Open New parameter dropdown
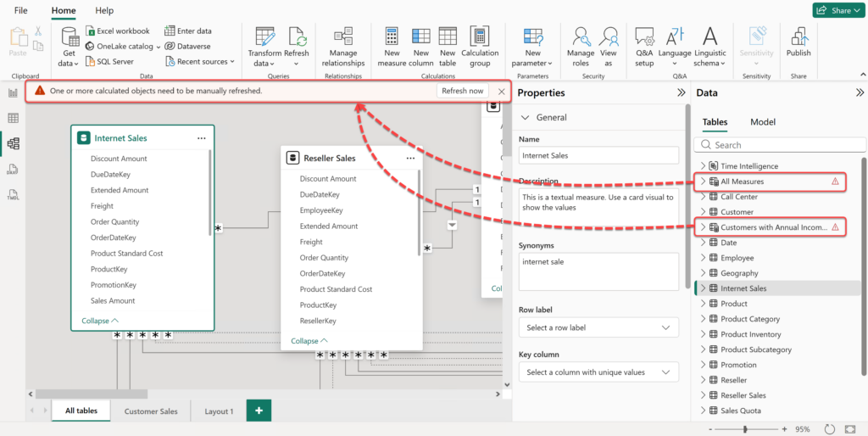 (x=532, y=48)
